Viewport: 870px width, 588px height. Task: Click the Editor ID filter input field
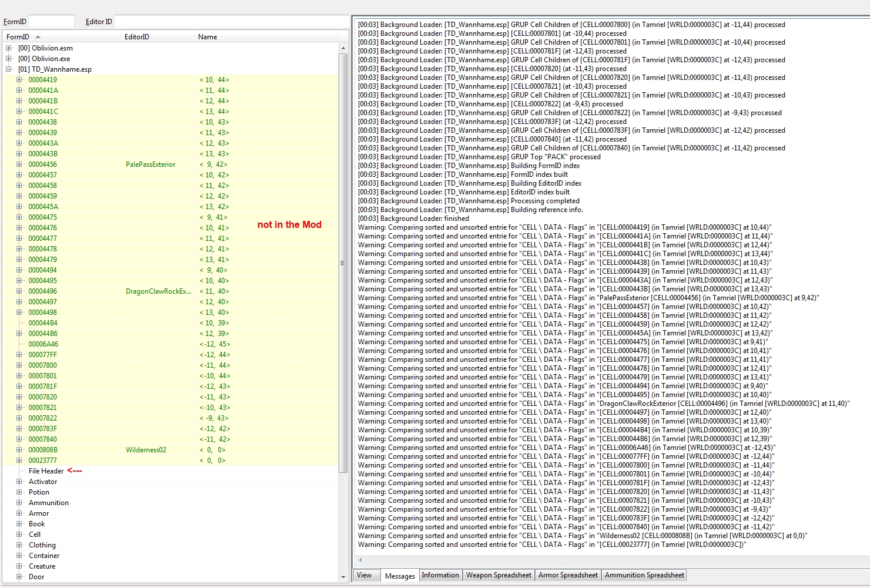(x=231, y=22)
